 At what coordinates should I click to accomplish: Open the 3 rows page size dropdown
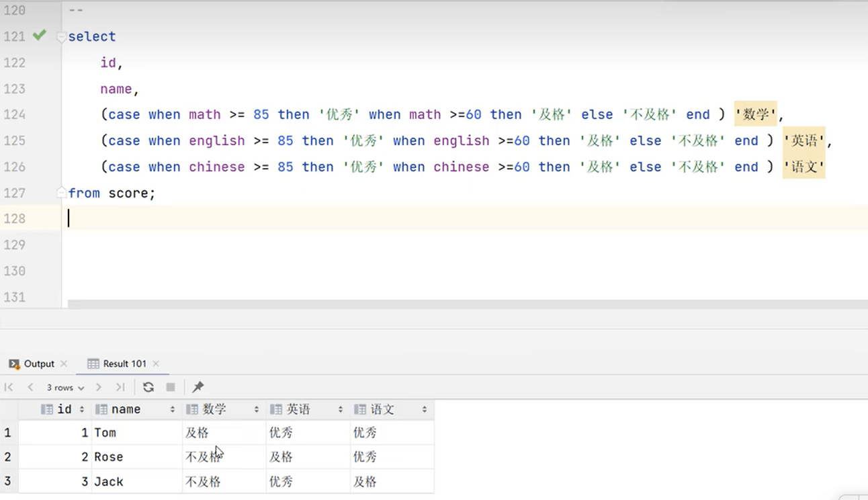point(65,388)
